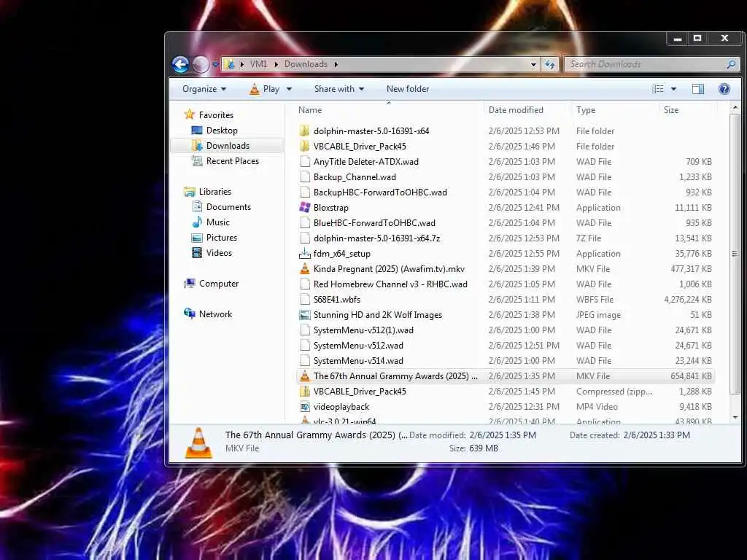
Task: Select BackupHBC-ForwardToOHBC.wad file
Action: coord(380,192)
